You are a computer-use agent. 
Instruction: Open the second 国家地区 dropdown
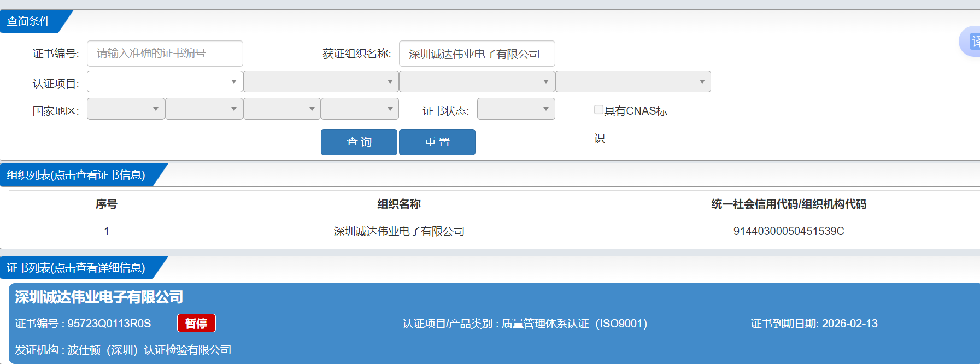(x=204, y=109)
